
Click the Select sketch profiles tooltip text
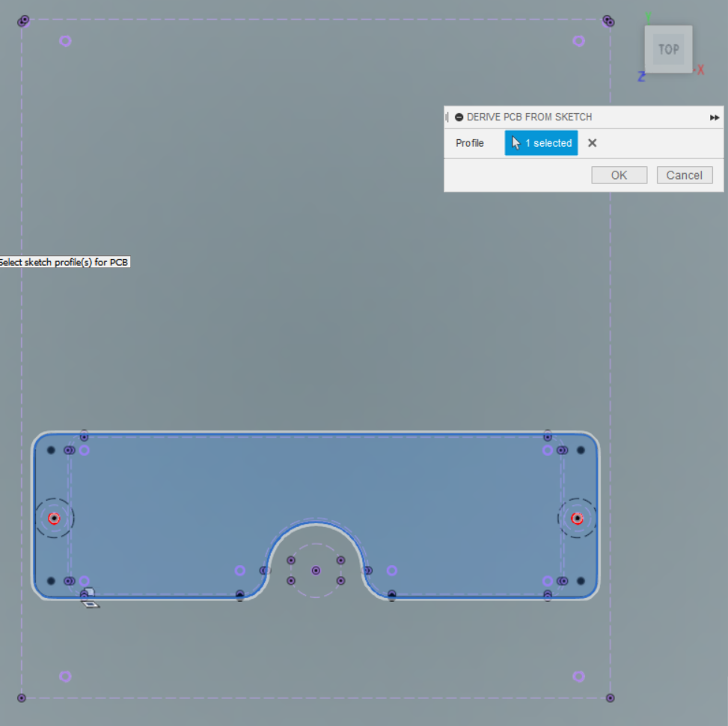[65, 262]
